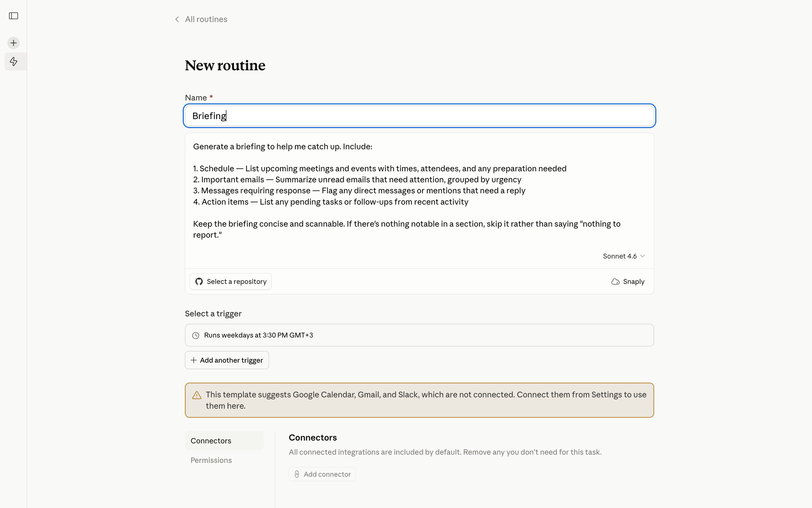Click the Select a trigger label
This screenshot has height=508, width=812.
coord(213,314)
